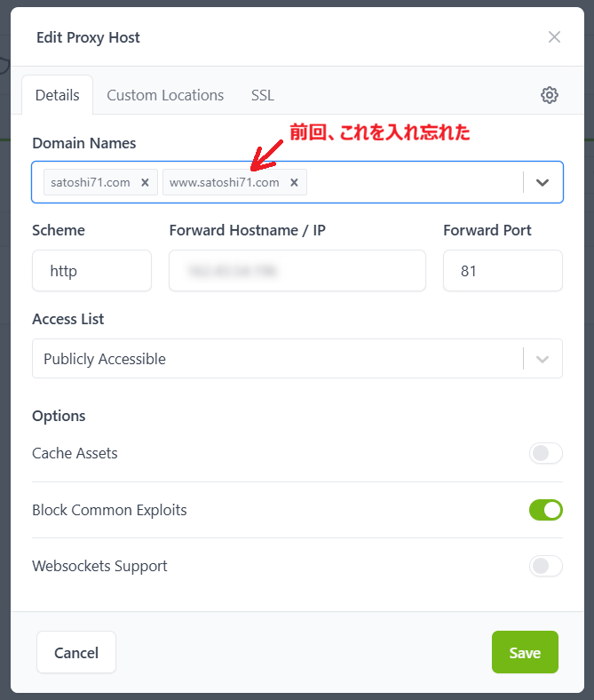594x700 pixels.
Task: Open the SSL tab
Action: 263,95
